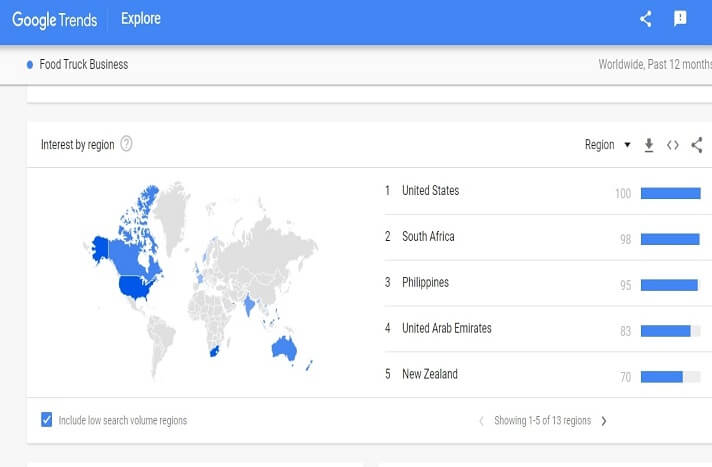The width and height of the screenshot is (712, 467).
Task: Download the region data as CSV
Action: pos(649,145)
